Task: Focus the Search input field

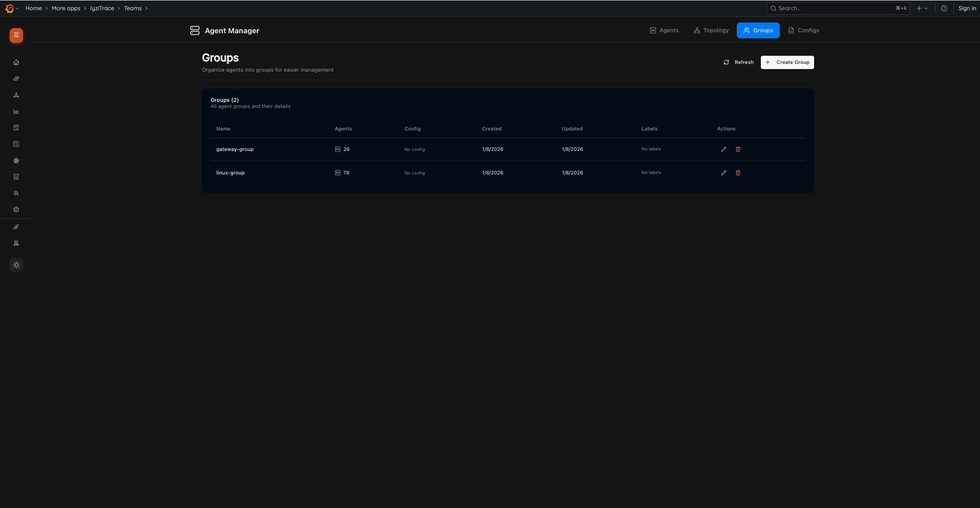Action: (838, 8)
